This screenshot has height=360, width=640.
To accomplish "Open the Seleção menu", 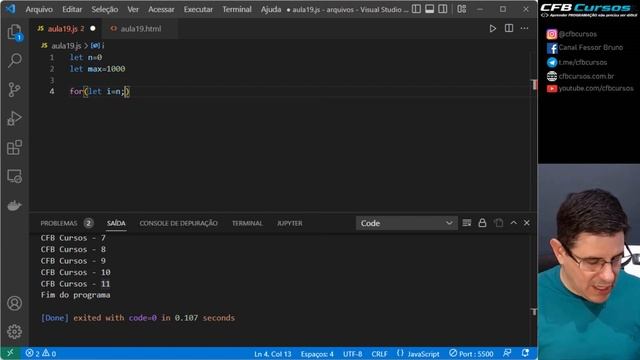I will (104, 9).
